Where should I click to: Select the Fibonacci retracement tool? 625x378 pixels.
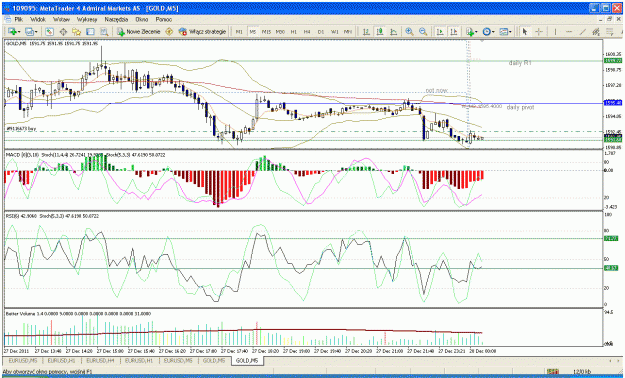point(610,32)
